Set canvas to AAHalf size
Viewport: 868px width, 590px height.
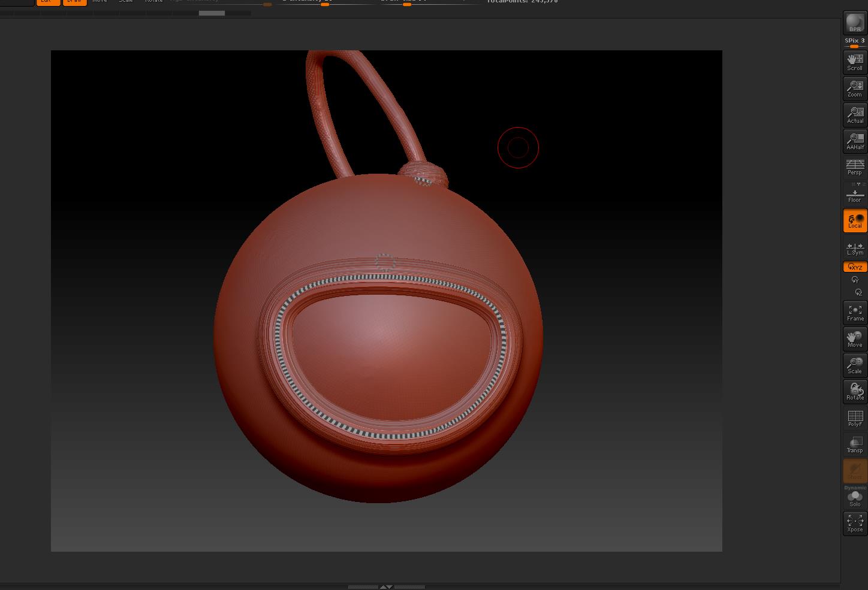(x=855, y=141)
